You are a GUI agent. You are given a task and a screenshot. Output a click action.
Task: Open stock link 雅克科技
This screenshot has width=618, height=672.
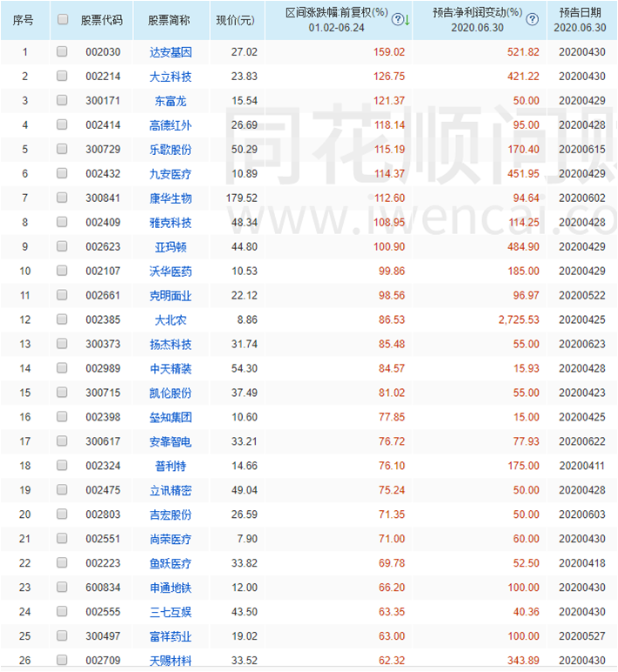[171, 223]
